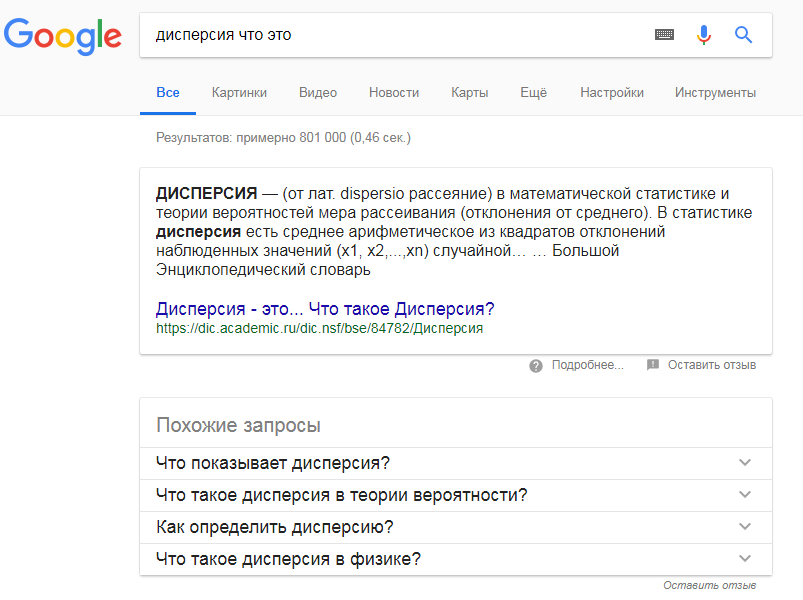
Task: Open Настройки menu
Action: click(612, 93)
